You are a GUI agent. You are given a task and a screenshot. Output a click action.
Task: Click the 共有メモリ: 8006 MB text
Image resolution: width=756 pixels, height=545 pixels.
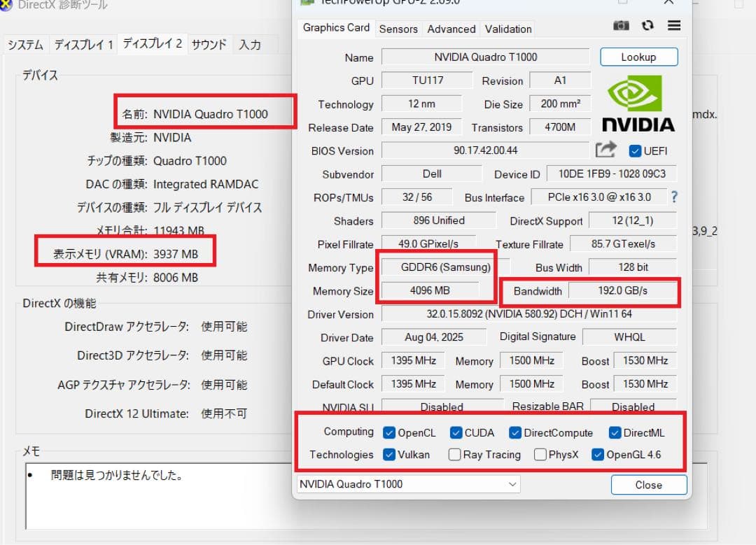147,278
